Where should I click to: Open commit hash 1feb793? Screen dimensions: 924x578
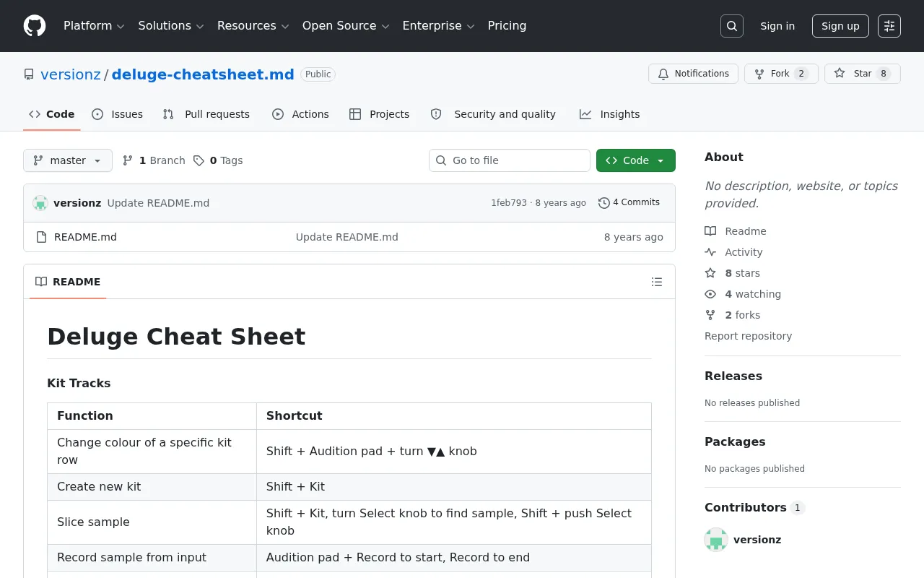(x=509, y=203)
